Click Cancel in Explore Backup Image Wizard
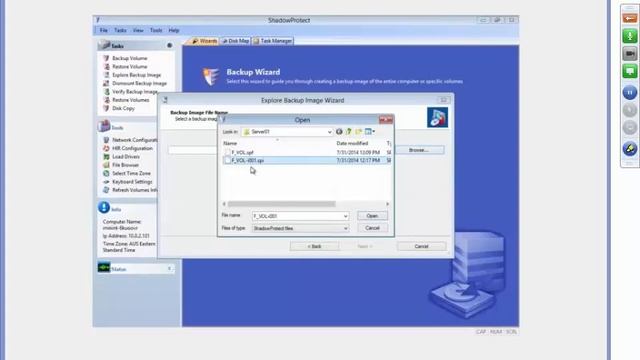Viewport: 640px width, 360px height. pyautogui.click(x=422, y=247)
